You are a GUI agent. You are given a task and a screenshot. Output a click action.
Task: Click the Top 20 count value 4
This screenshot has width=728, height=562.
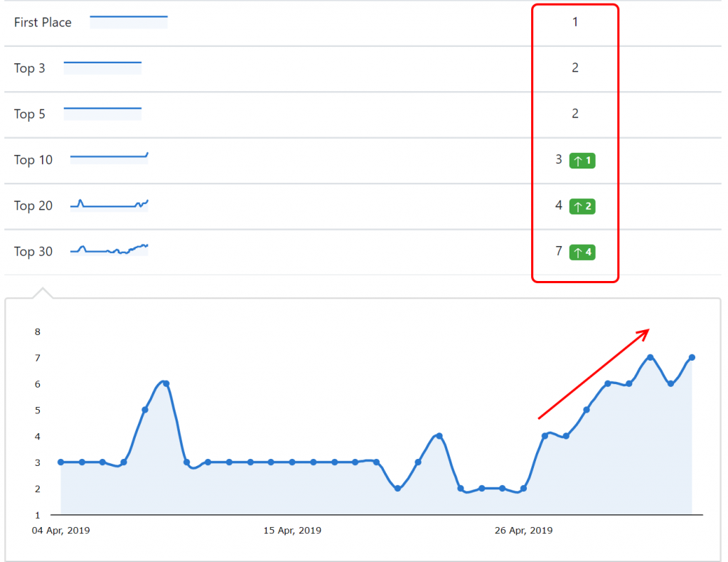(559, 206)
